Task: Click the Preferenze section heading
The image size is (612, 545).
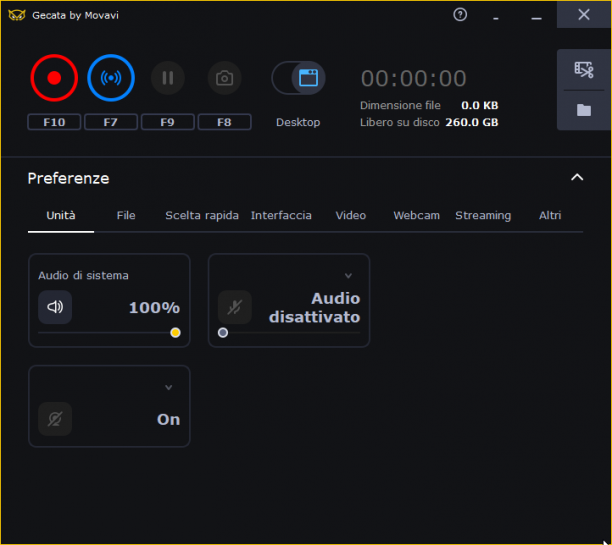Action: 68,178
